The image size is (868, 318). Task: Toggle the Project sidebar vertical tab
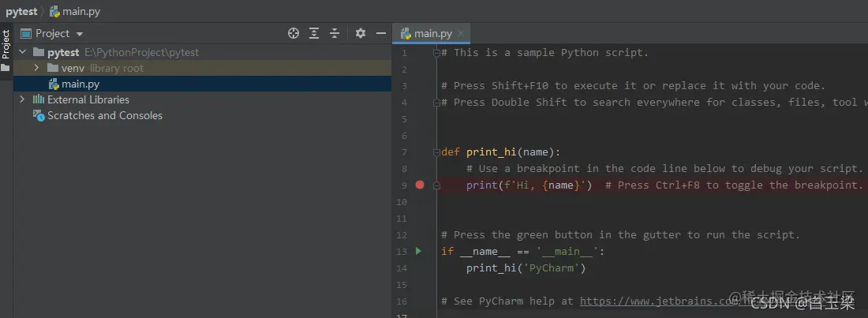pos(6,44)
